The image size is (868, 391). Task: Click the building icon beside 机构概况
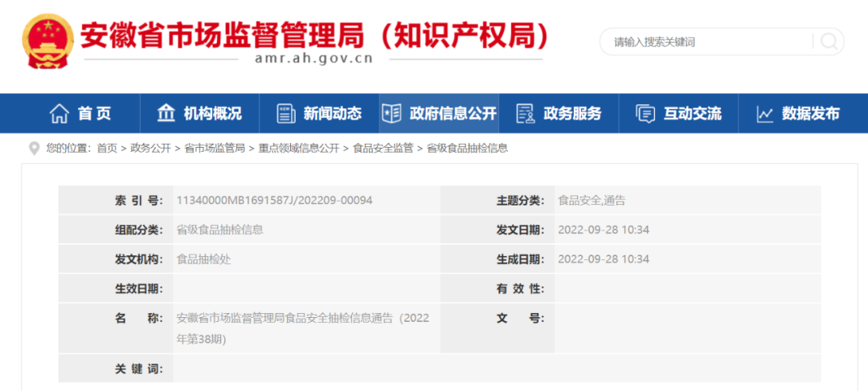click(166, 113)
